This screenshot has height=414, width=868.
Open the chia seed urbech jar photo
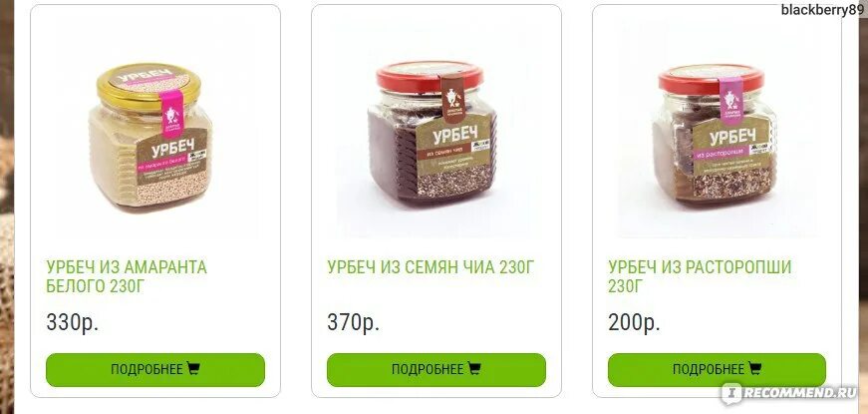coord(433,133)
